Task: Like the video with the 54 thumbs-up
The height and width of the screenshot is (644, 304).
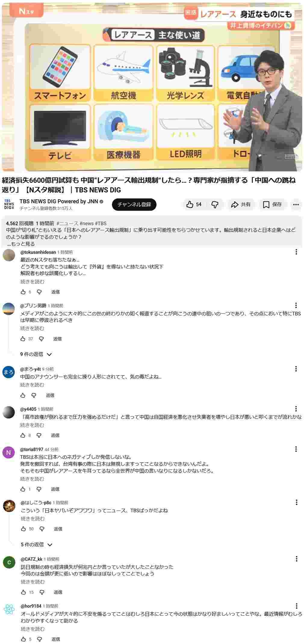Action: point(194,204)
